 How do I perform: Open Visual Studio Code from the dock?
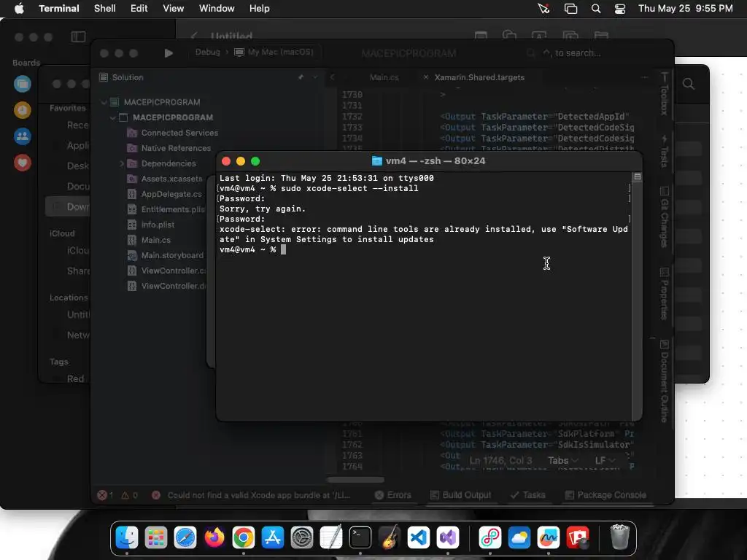click(x=419, y=538)
